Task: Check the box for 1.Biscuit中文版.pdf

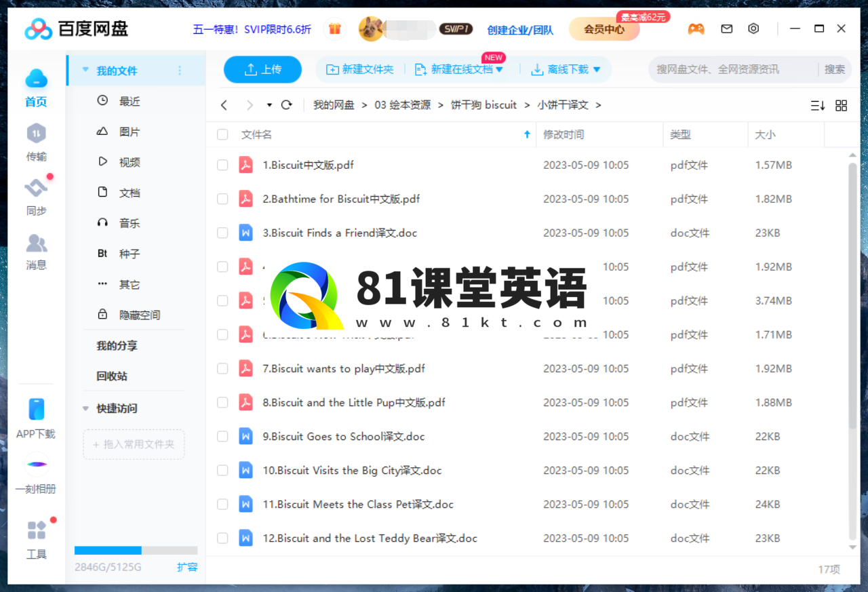Action: pos(222,165)
